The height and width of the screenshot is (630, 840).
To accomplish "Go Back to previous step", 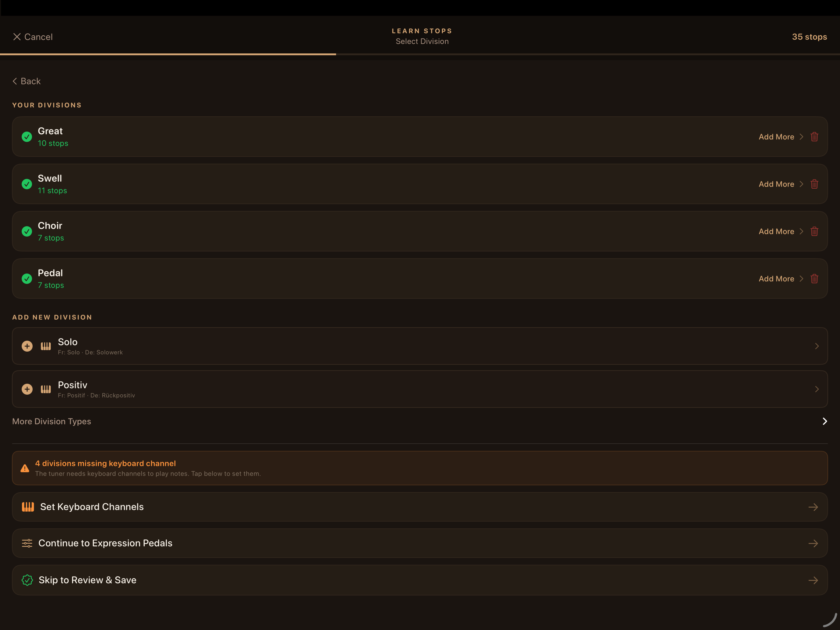I will 27,81.
